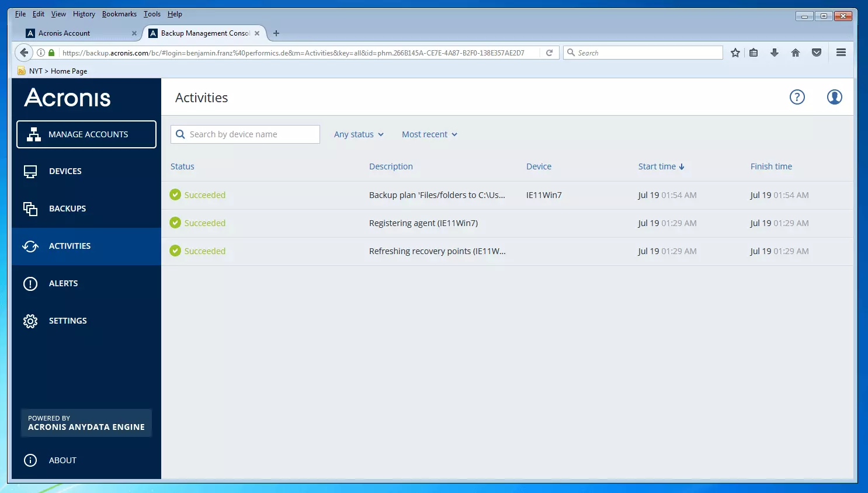Click Start time Jul 19 01:54 AM cell

tap(667, 195)
